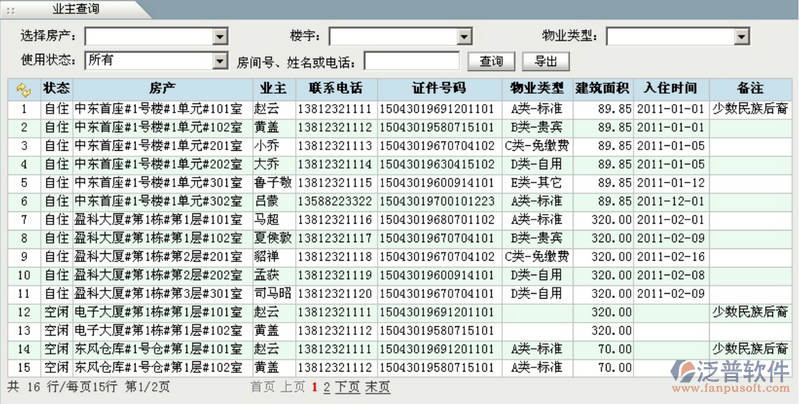
Task: Sort by the 入住时间 column header
Action: tap(670, 89)
